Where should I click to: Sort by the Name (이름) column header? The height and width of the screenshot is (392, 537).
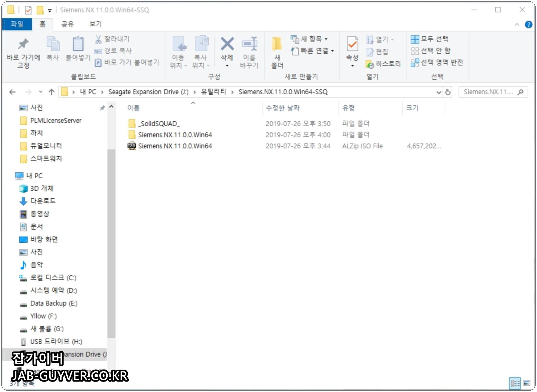click(x=193, y=108)
